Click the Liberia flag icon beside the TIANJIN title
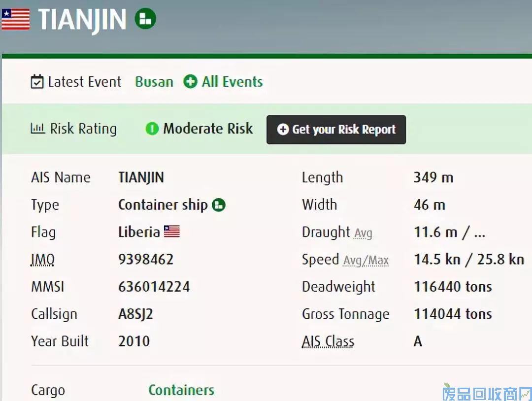This screenshot has height=401, width=532. point(15,19)
